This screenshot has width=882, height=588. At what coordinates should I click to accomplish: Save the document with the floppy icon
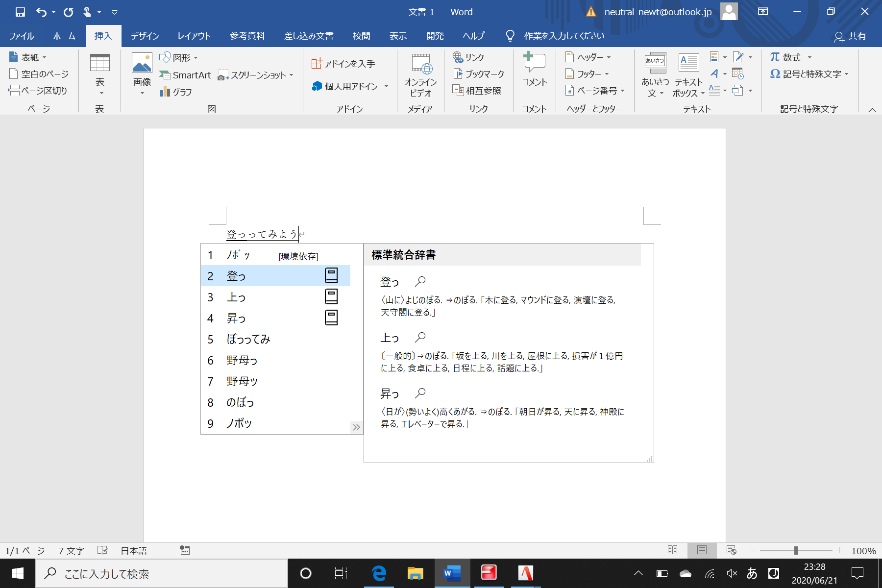pyautogui.click(x=20, y=12)
